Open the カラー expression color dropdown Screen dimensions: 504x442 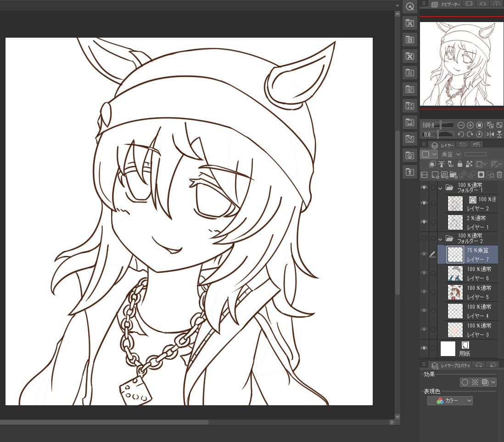pyautogui.click(x=450, y=401)
